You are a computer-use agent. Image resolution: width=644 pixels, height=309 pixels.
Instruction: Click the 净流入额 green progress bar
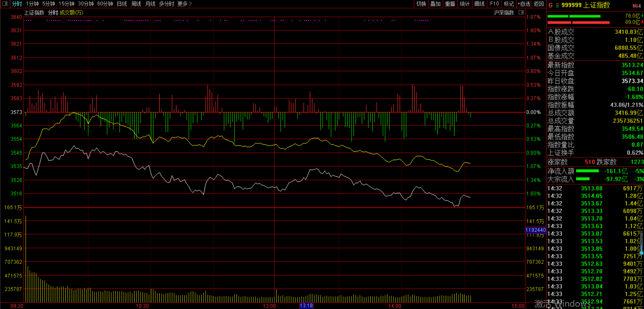587,171
